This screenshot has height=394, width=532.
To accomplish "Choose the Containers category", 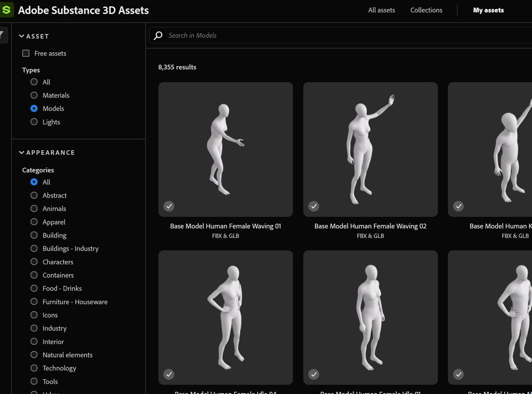I will (x=34, y=275).
